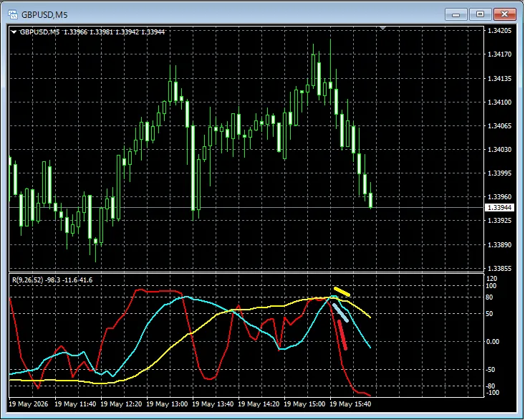This screenshot has height=420, width=525.
Task: Click the GBPUSD,M5 chart window icon
Action: (13, 14)
